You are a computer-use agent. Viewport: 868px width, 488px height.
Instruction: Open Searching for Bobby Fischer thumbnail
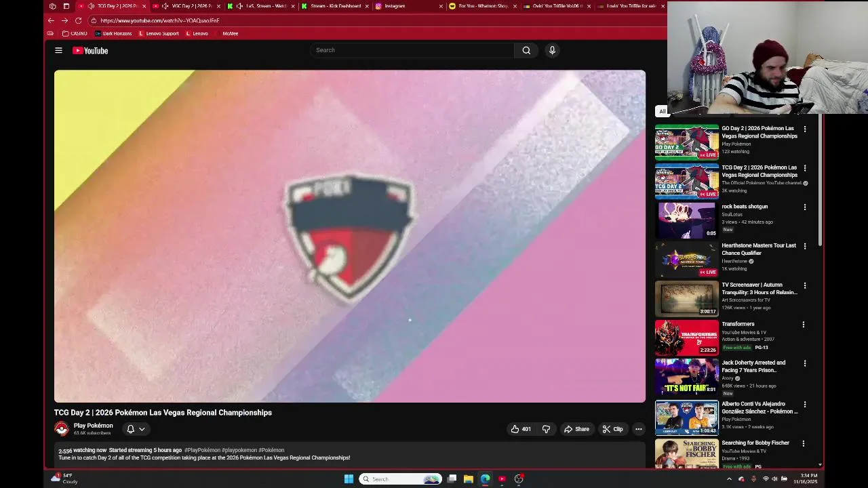click(686, 454)
